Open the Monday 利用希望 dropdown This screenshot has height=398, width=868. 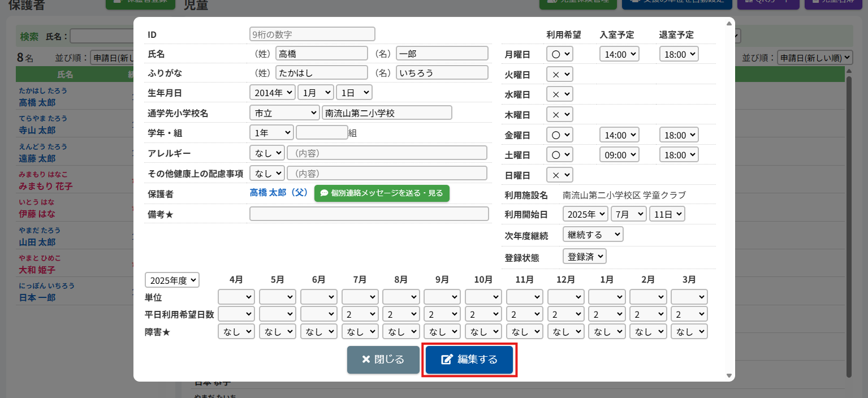559,54
